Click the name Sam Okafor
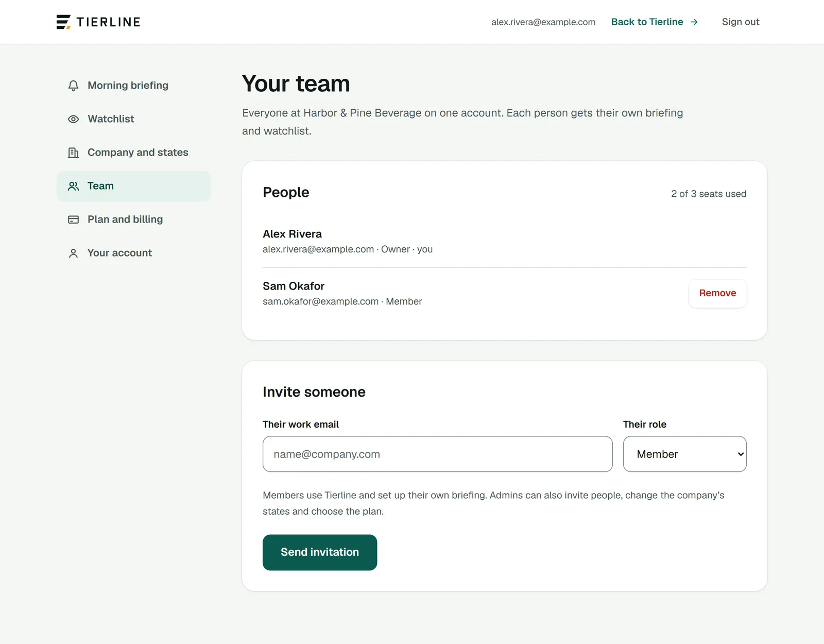The height and width of the screenshot is (644, 824). click(294, 286)
